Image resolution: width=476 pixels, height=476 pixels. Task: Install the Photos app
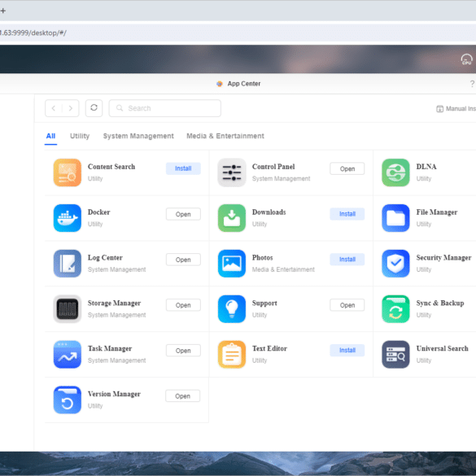(x=347, y=260)
